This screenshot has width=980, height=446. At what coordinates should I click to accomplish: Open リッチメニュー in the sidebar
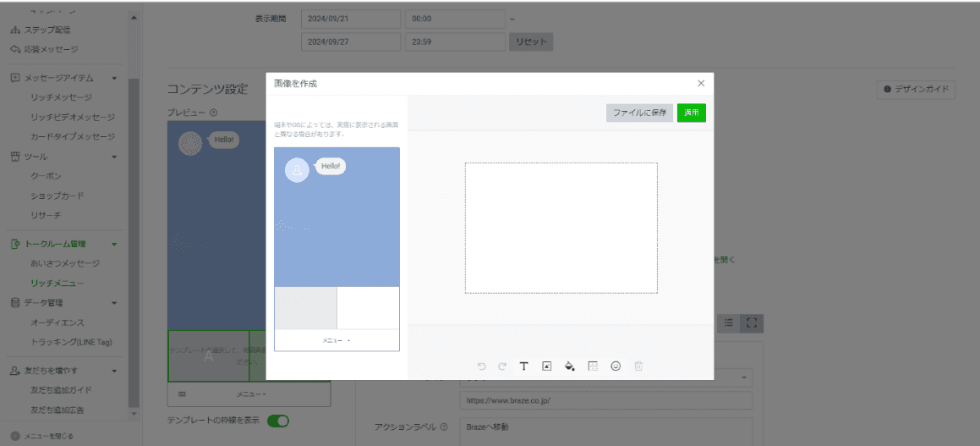tap(57, 283)
